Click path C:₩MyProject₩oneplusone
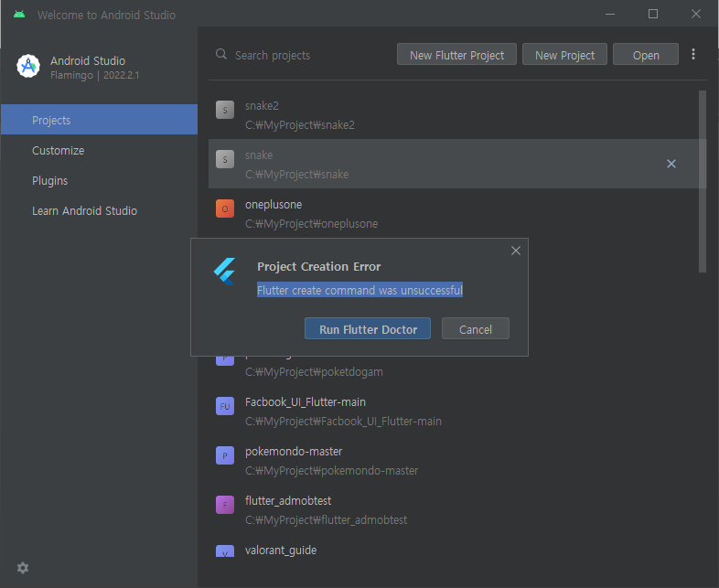719x588 pixels. (x=311, y=224)
